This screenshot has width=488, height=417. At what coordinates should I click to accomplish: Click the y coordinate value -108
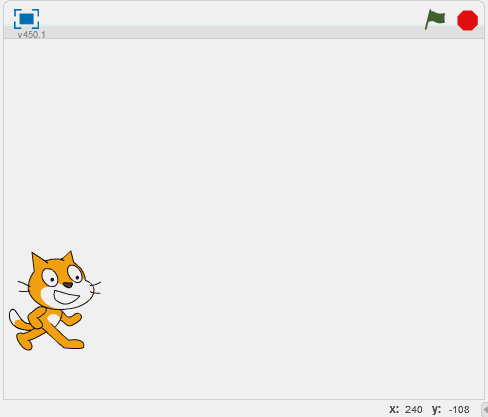(459, 409)
